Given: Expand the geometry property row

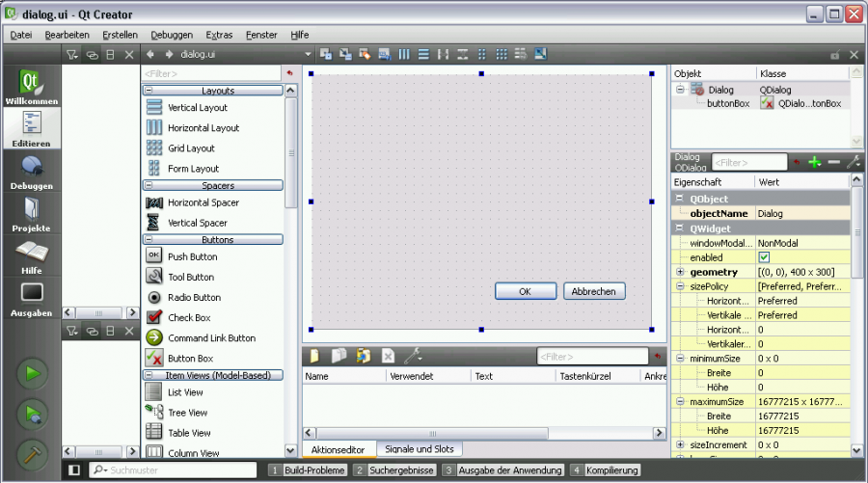Looking at the screenshot, I should click(681, 272).
